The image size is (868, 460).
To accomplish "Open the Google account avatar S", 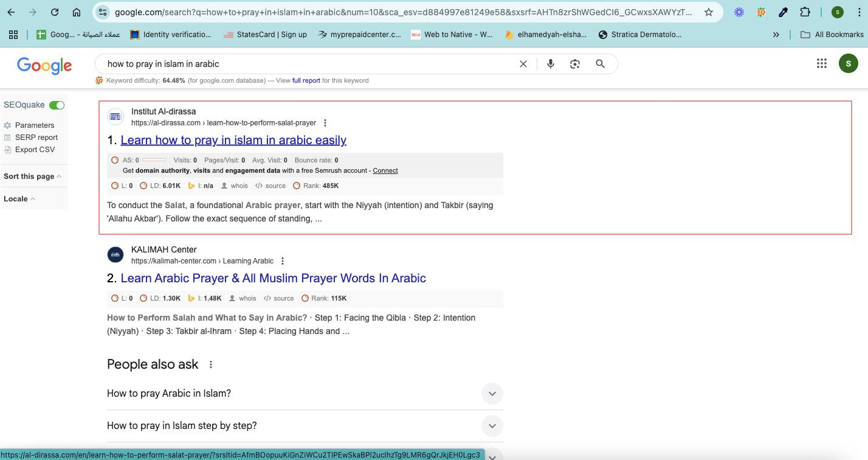I will tap(848, 63).
